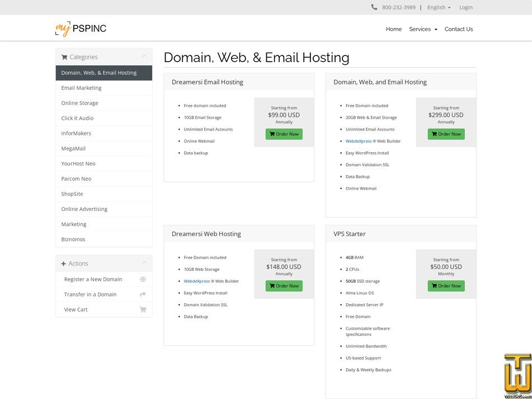
Task: Open the Parcom Neo category
Action: 104,179
